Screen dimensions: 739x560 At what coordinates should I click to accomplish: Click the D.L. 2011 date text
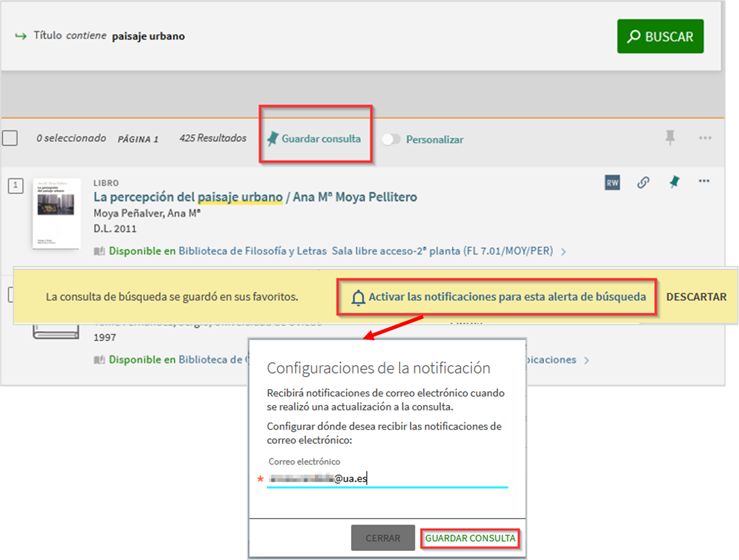tap(115, 229)
